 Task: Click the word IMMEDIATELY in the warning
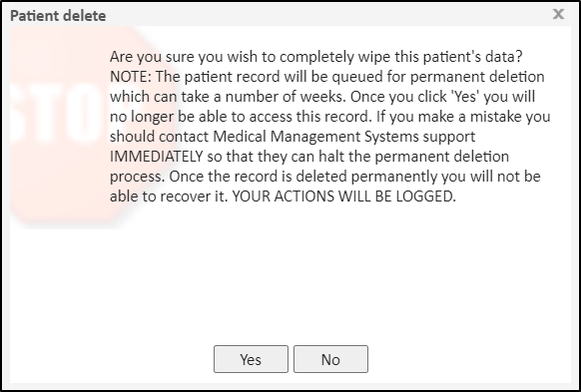(x=157, y=157)
